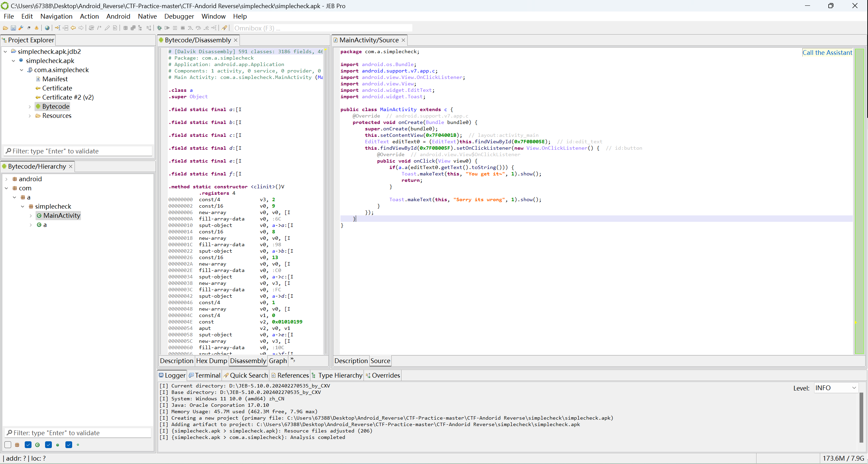Navigate backward with the left arrow icon

point(73,28)
